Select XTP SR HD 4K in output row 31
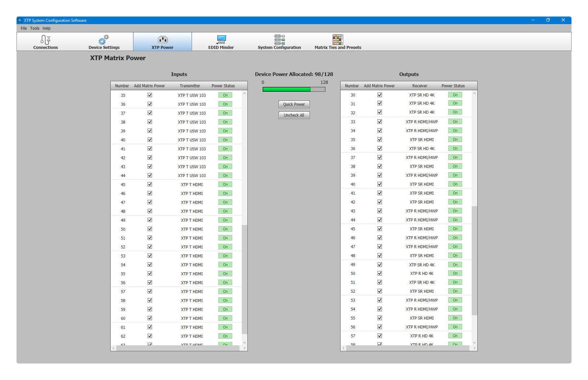The height and width of the screenshot is (380, 588). 422,103
